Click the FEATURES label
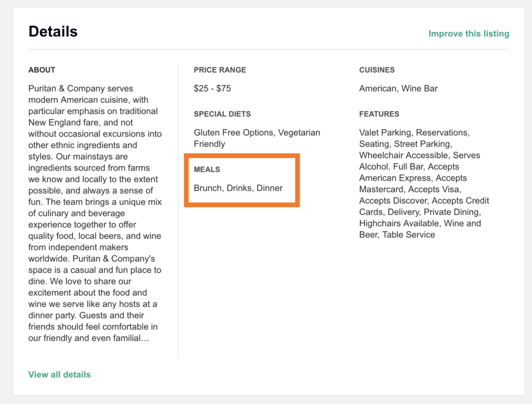The image size is (532, 404). pos(379,114)
